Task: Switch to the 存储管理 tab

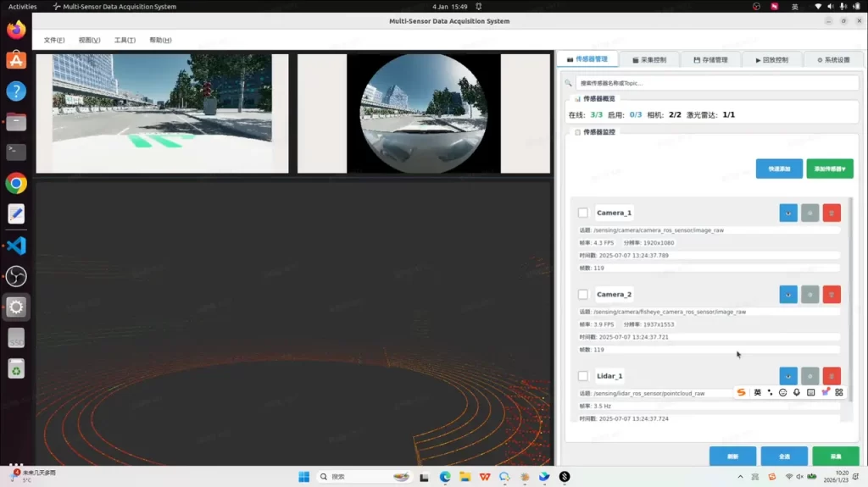Action: (711, 60)
